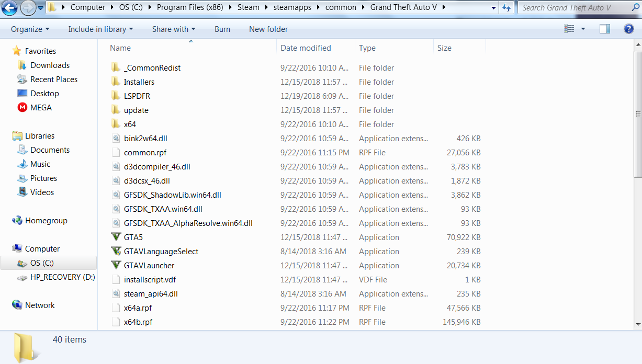Select the GTAVLauncher application icon
Viewport: 642px width, 364px height.
(x=116, y=265)
